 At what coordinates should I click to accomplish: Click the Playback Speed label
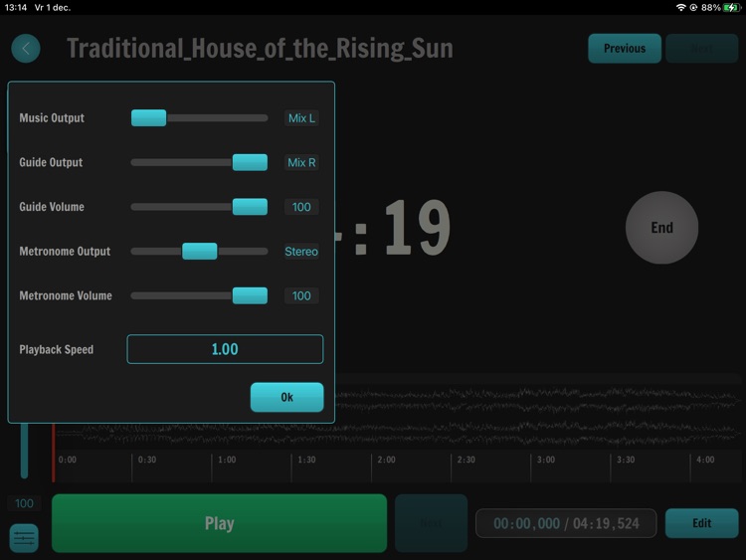point(56,349)
